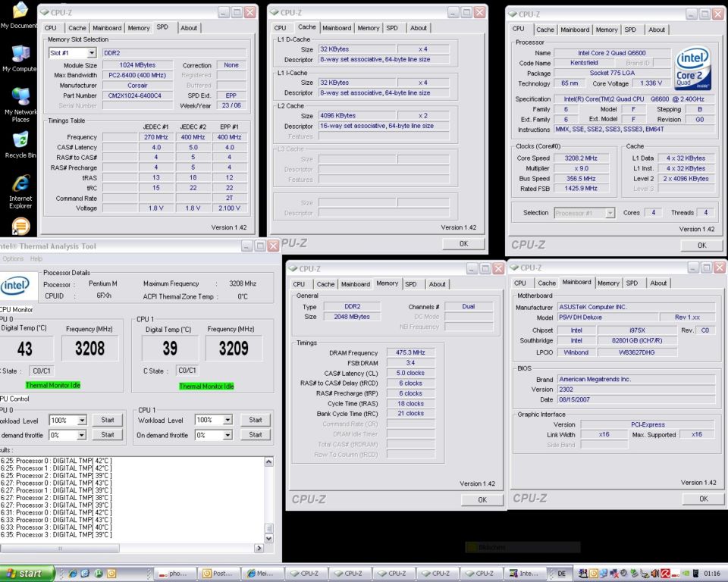Click the DRAM Frequency value 475.3 MHz
Viewport: 728px width, 582px height.
[x=410, y=352]
